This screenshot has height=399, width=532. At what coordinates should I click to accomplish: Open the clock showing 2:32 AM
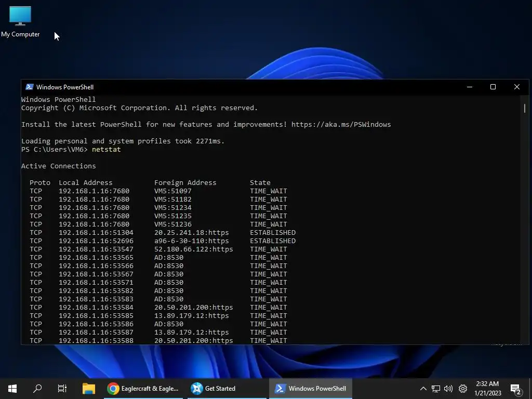(x=487, y=389)
